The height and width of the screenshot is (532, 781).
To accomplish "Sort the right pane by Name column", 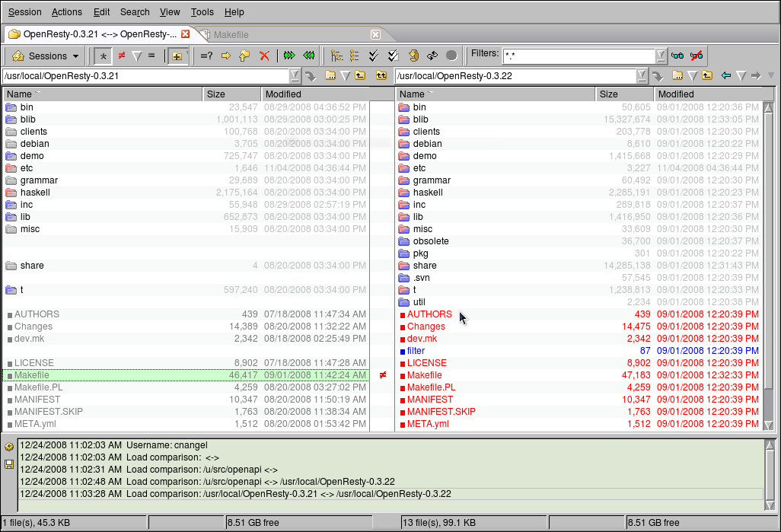I will pyautogui.click(x=496, y=94).
